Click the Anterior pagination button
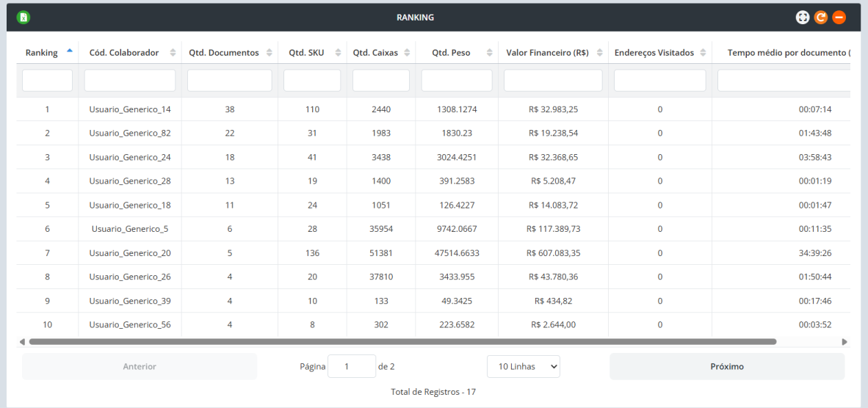 [139, 366]
